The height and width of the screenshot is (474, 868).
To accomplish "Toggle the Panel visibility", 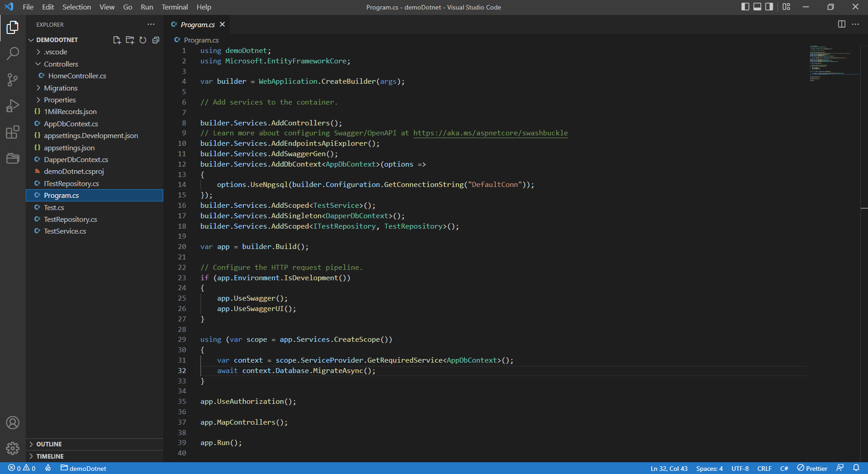I will (x=757, y=7).
